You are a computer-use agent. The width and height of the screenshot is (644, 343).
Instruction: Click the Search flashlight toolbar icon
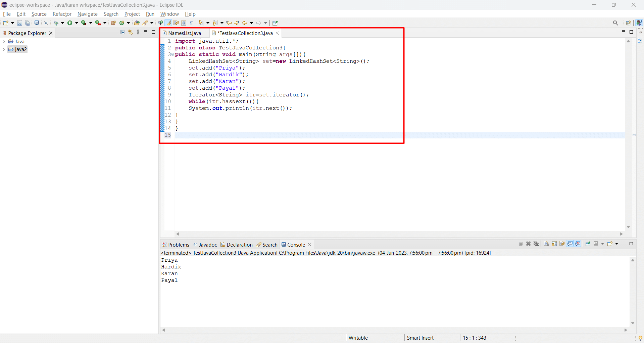coord(145,23)
